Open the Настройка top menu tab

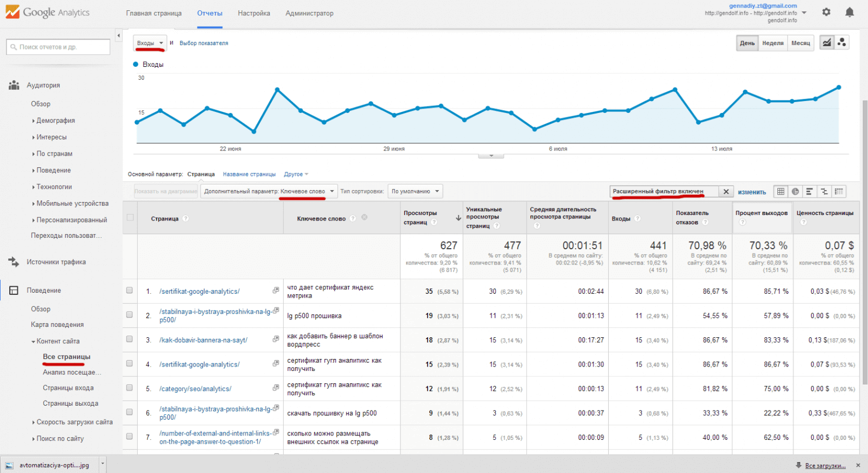[x=253, y=13]
